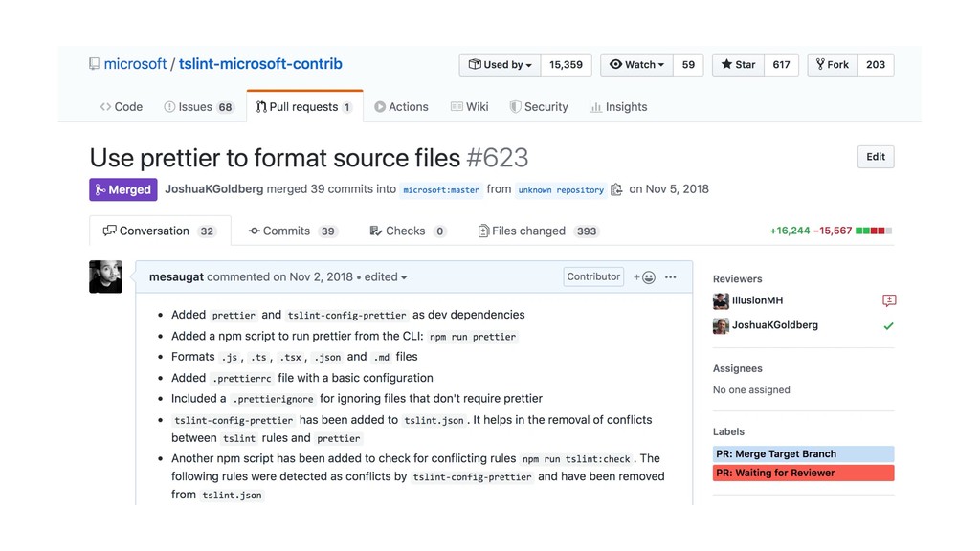Screen dimensions: 980x551
Task: Fork the repository
Action: pyautogui.click(x=832, y=65)
